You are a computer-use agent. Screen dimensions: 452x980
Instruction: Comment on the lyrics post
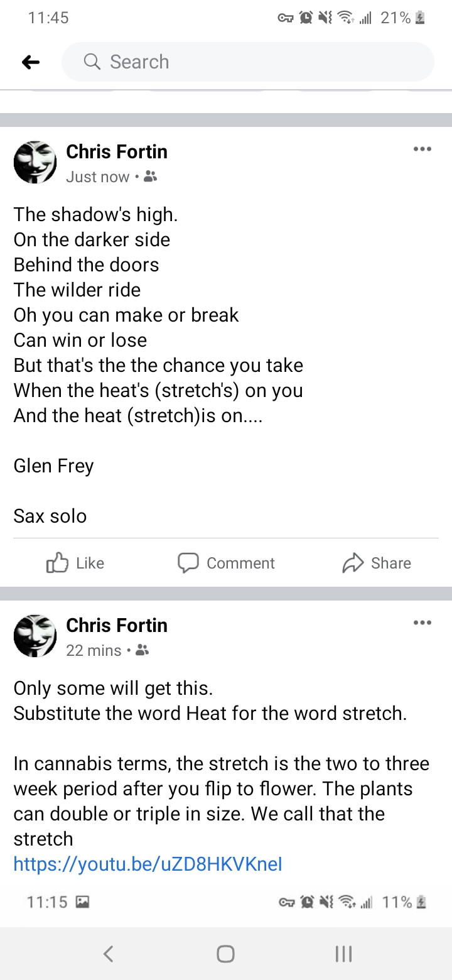pos(226,563)
